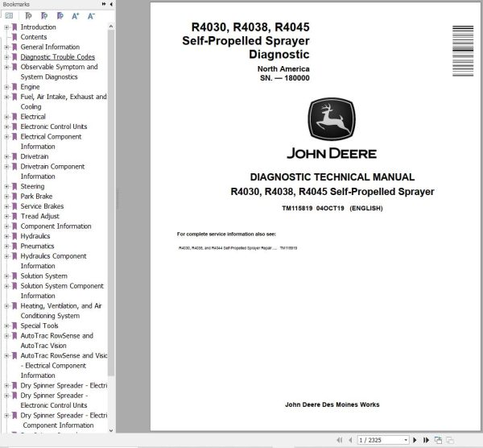The width and height of the screenshot is (483, 448).
Task: Jump to last page button
Action: point(426,440)
